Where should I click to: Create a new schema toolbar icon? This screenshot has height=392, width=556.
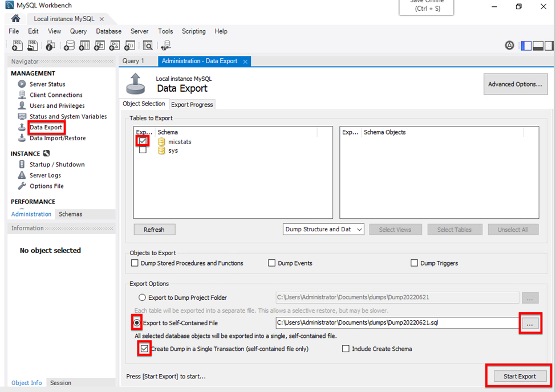point(69,46)
